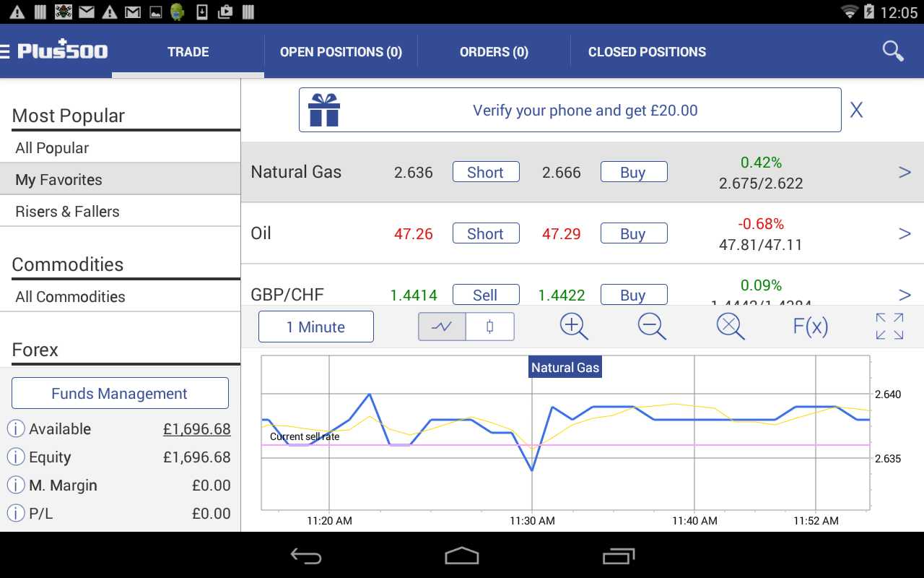Click the 12:05 clock in status bar
Image resolution: width=924 pixels, height=578 pixels.
[899, 12]
